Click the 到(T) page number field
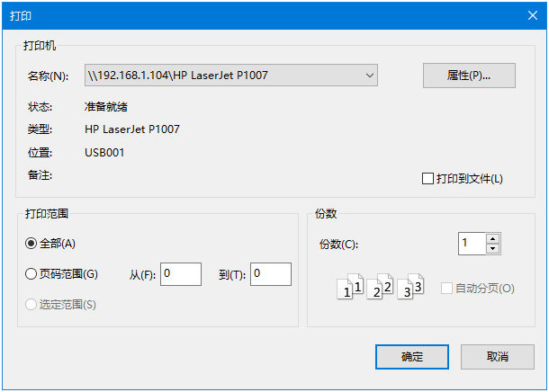549x392 pixels. point(270,274)
